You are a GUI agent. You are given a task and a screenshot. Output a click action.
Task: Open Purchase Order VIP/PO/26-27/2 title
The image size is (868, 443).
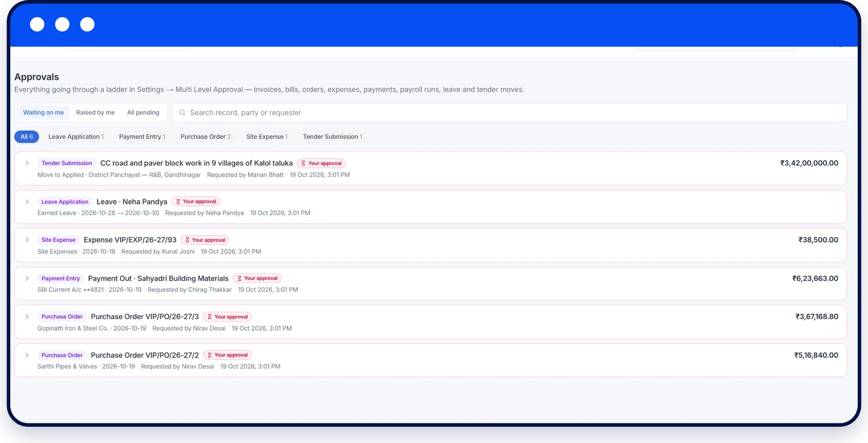point(145,355)
